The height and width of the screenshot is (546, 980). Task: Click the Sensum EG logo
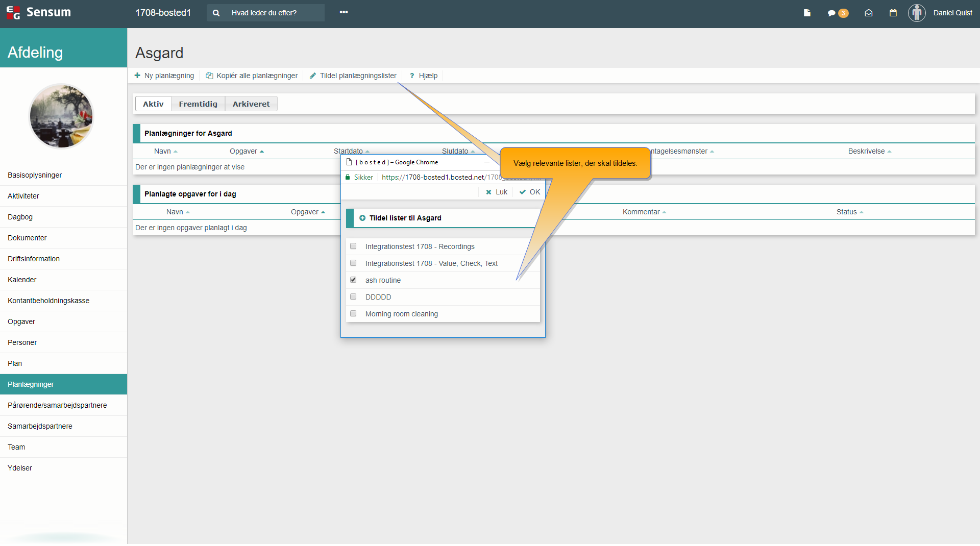click(39, 12)
